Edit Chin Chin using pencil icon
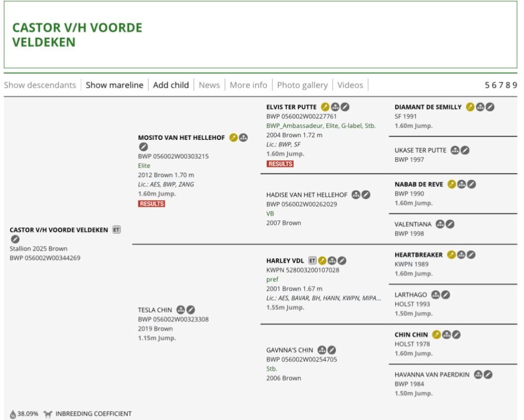 (x=456, y=335)
